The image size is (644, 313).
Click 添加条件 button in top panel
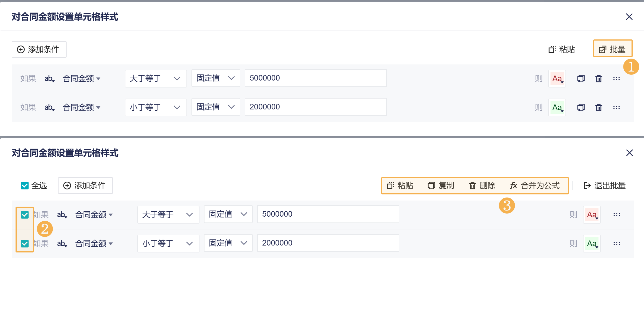(39, 49)
